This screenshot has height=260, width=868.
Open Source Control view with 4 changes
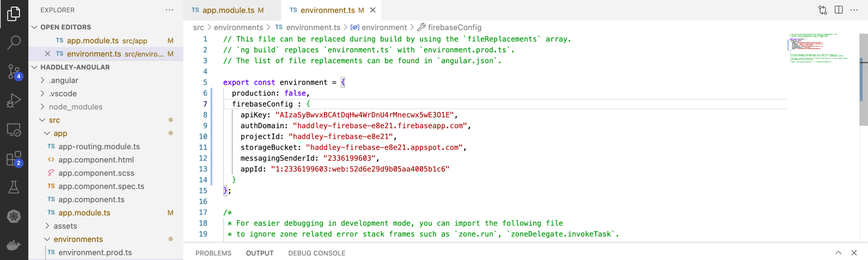pyautogui.click(x=14, y=72)
